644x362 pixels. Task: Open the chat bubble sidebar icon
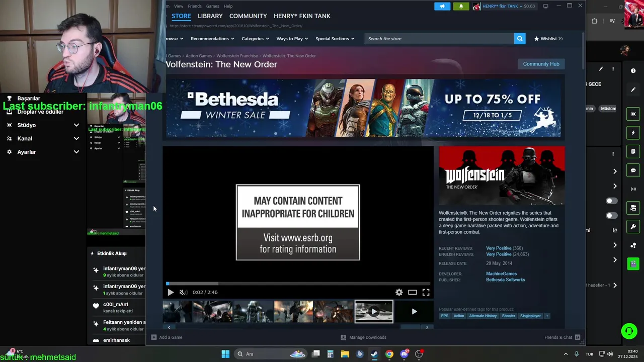click(x=633, y=170)
